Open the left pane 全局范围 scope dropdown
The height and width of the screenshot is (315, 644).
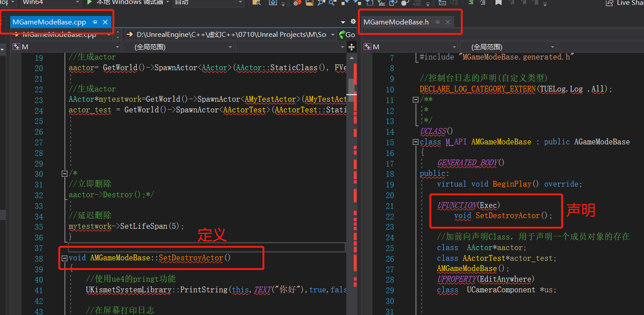178,47
